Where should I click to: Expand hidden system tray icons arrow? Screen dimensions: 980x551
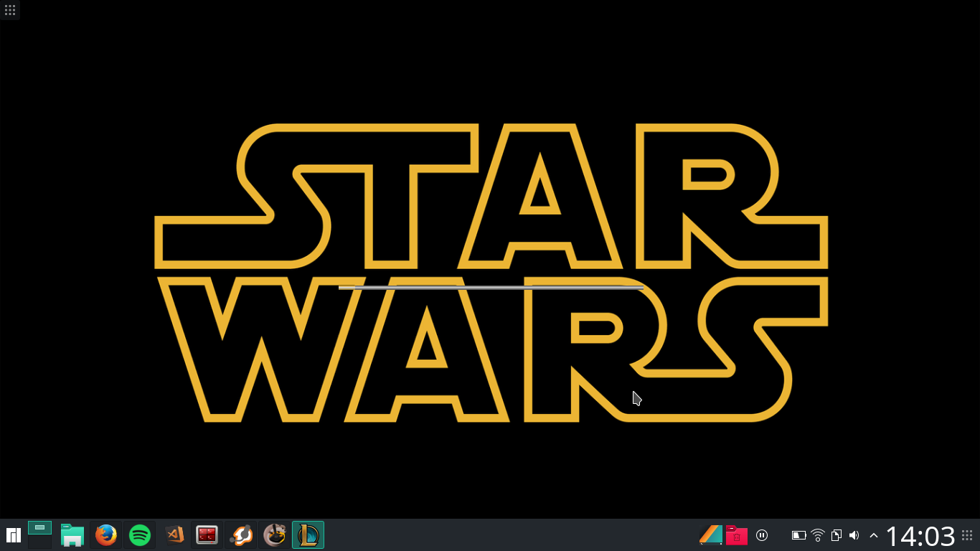click(873, 535)
